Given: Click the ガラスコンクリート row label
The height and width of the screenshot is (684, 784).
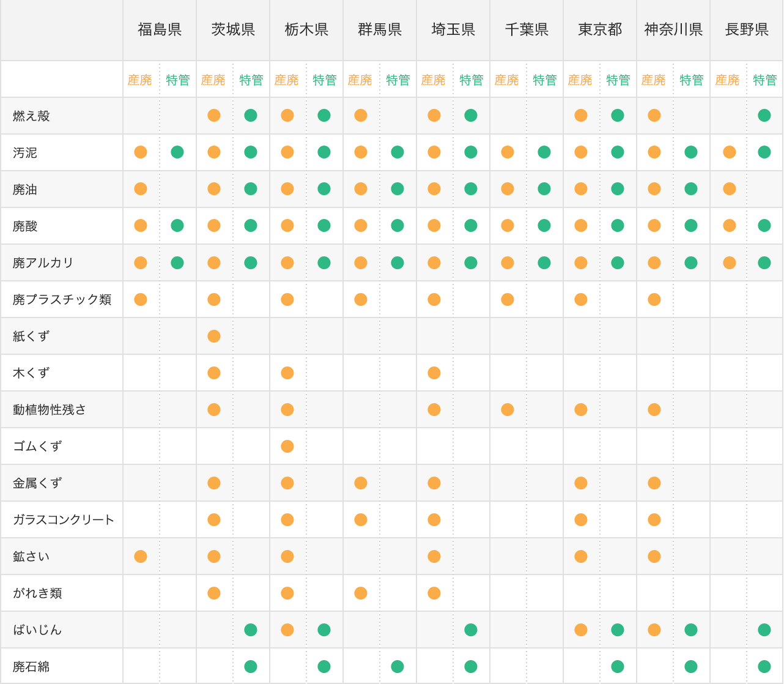Looking at the screenshot, I should [x=64, y=519].
